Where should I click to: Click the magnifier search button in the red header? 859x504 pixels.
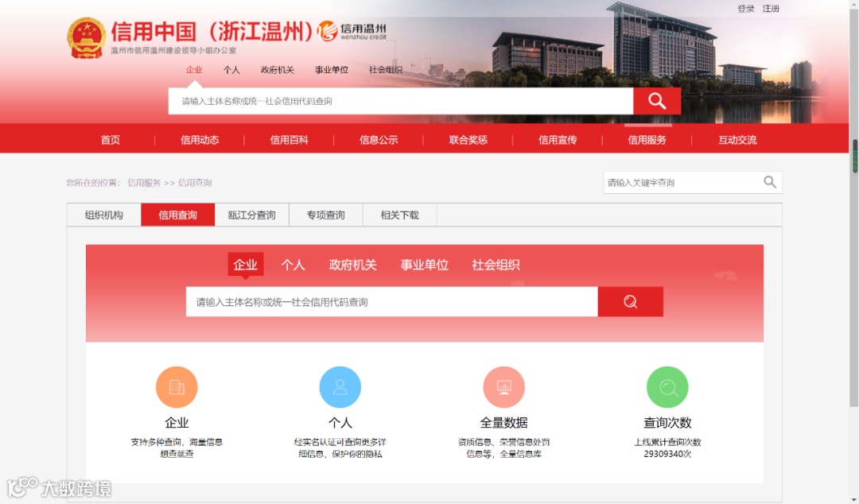coord(655,100)
